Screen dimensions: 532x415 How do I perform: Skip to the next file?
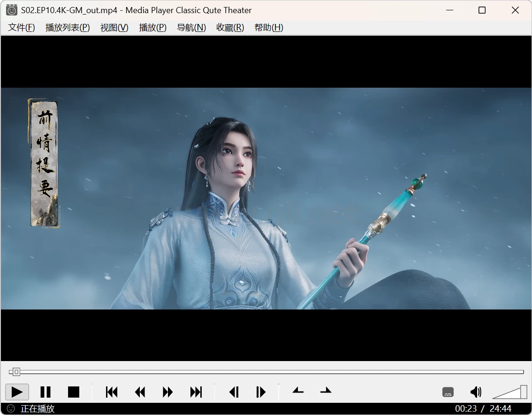[196, 392]
